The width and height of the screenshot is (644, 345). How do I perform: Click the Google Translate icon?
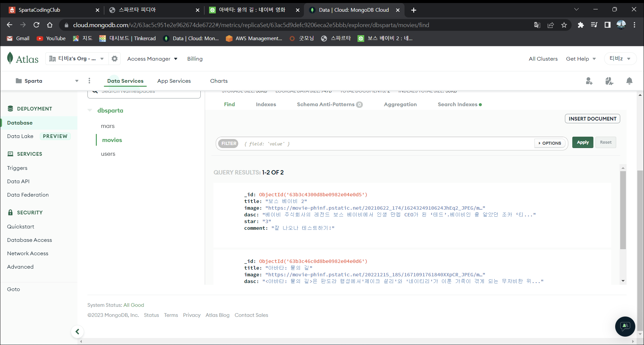[537, 25]
